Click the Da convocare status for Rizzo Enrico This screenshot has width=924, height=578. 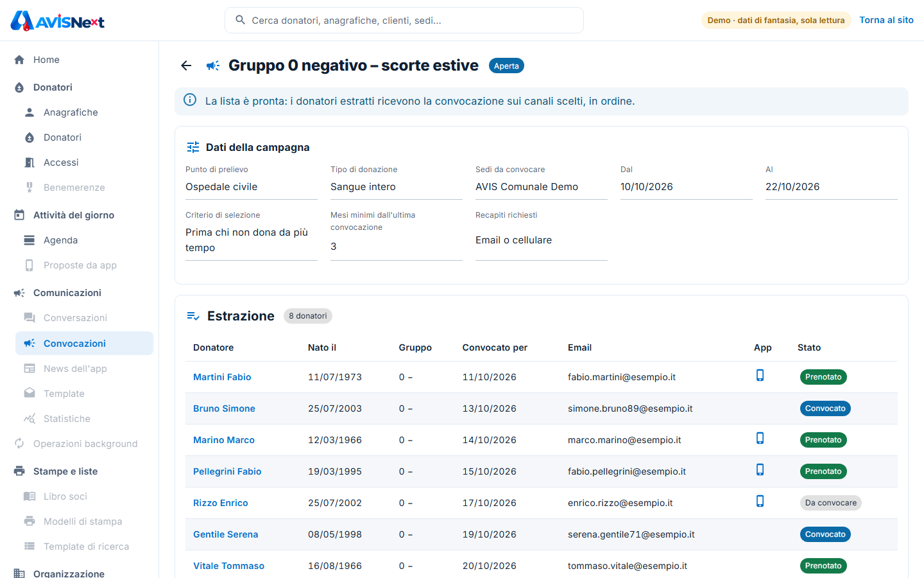831,503
